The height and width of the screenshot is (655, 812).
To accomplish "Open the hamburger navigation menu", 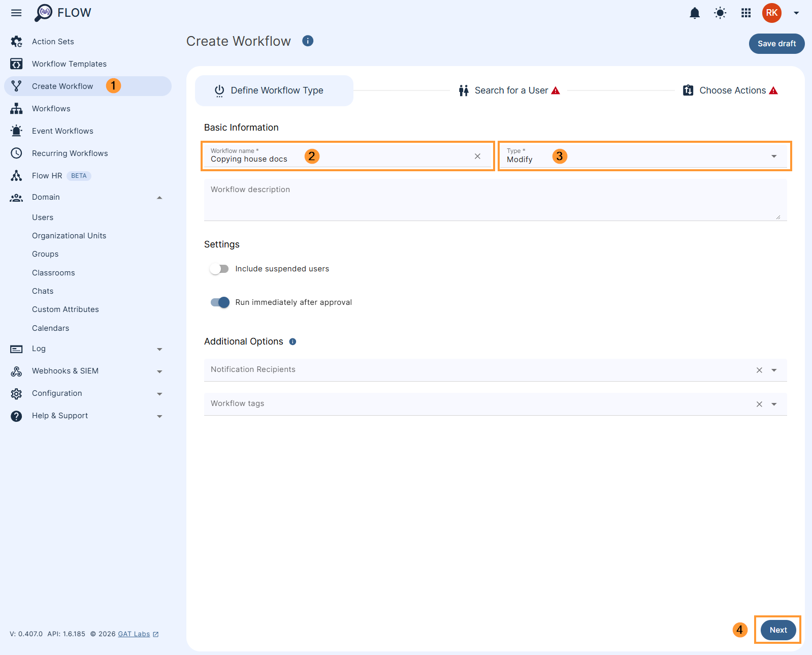I will pos(16,13).
